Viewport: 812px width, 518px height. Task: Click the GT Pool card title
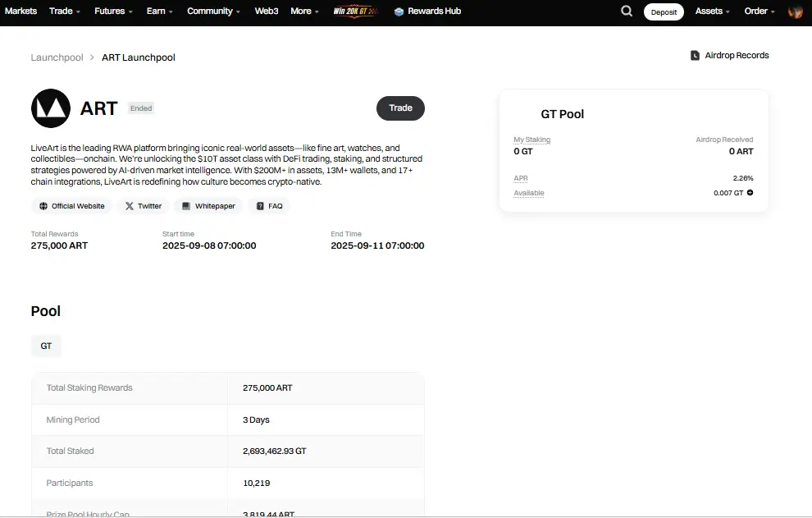point(563,114)
